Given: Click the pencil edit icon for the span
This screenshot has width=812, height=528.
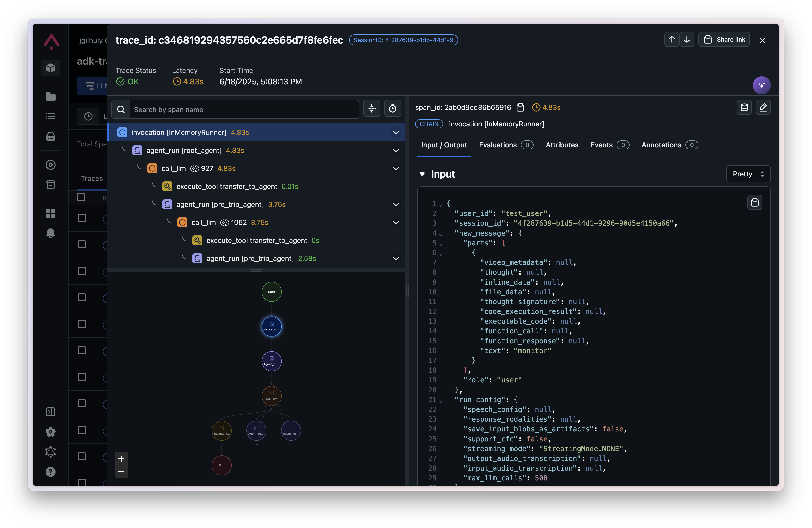Looking at the screenshot, I should (763, 108).
